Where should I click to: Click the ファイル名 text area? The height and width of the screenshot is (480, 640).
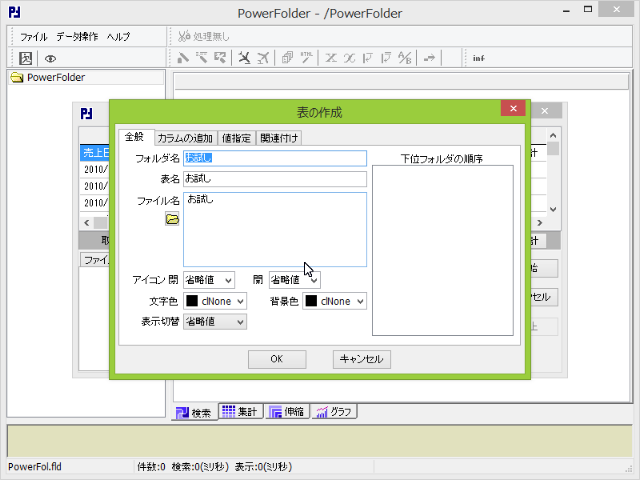275,229
